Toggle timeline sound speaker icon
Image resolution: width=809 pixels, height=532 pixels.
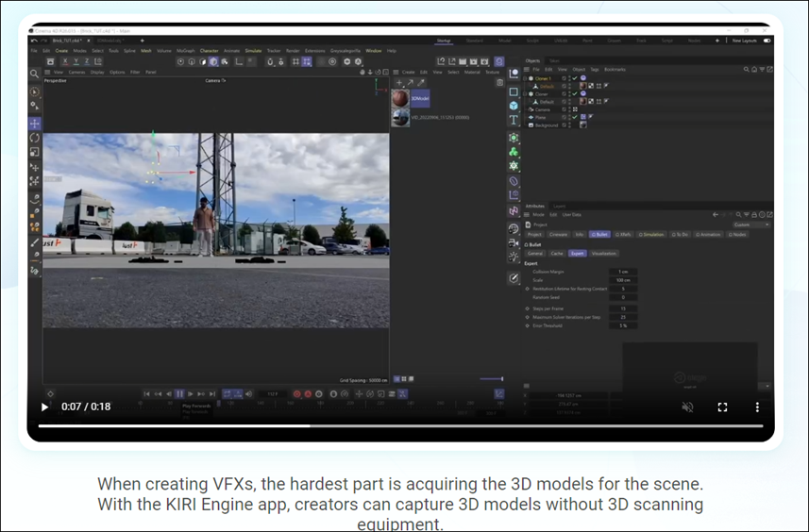click(x=248, y=394)
